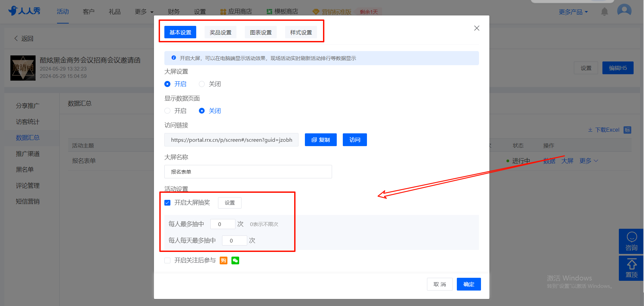The height and width of the screenshot is (306, 644).
Task: Open 应用商店 app store
Action: point(236,12)
